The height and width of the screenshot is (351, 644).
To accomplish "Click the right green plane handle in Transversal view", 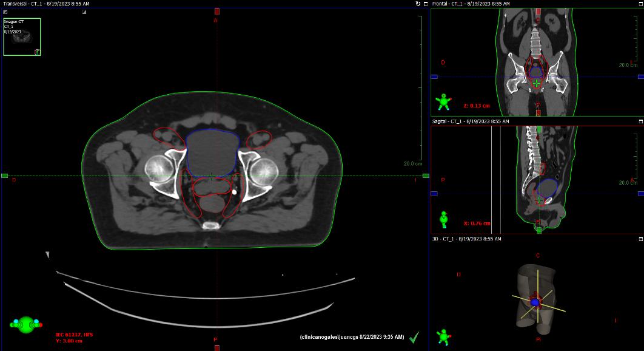I will 426,175.
